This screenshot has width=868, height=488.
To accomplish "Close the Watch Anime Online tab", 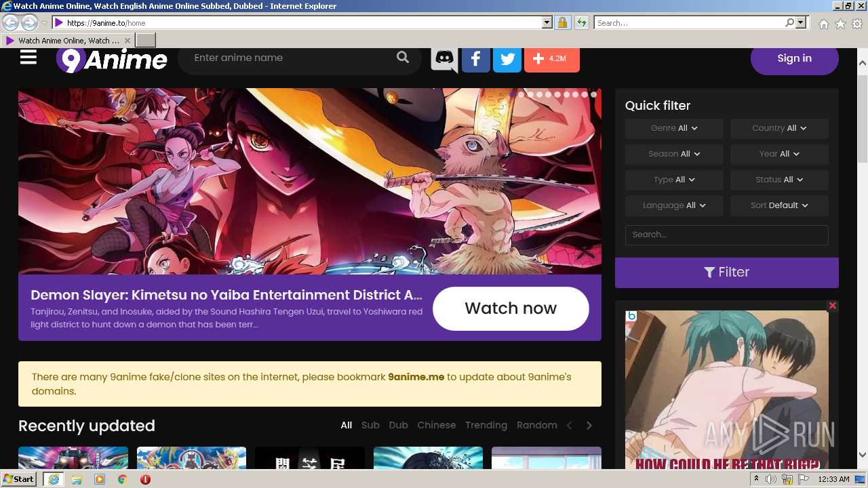I will click(127, 41).
